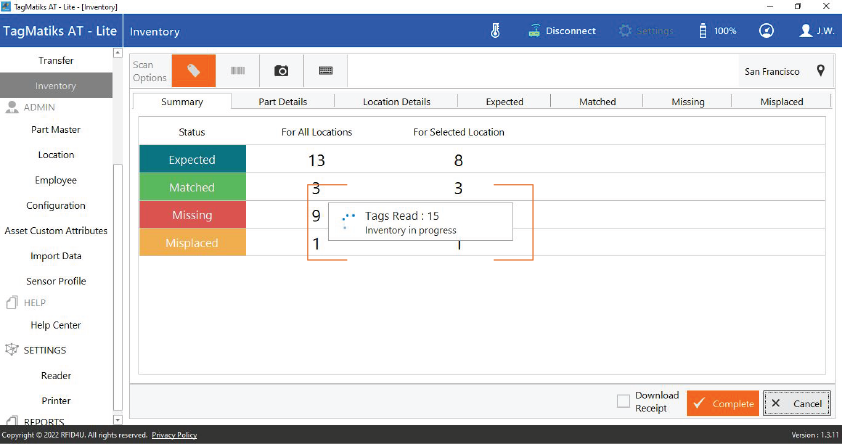Choose the camera scan option

pyautogui.click(x=281, y=71)
